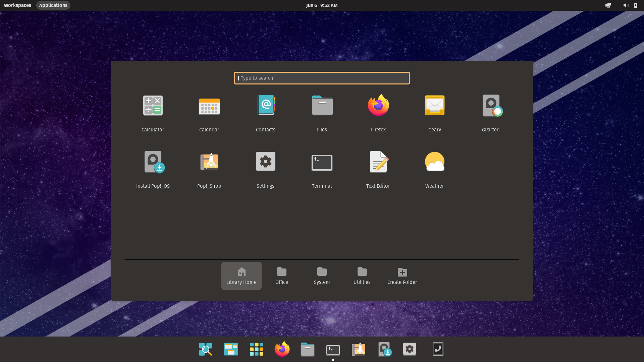Open the Contacts app

coord(266,113)
